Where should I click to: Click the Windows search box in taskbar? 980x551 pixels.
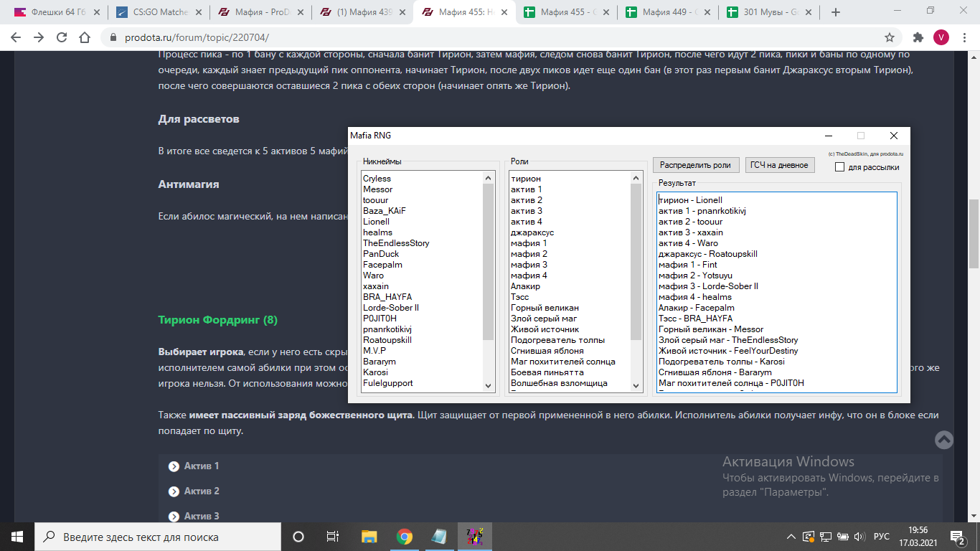tap(158, 537)
